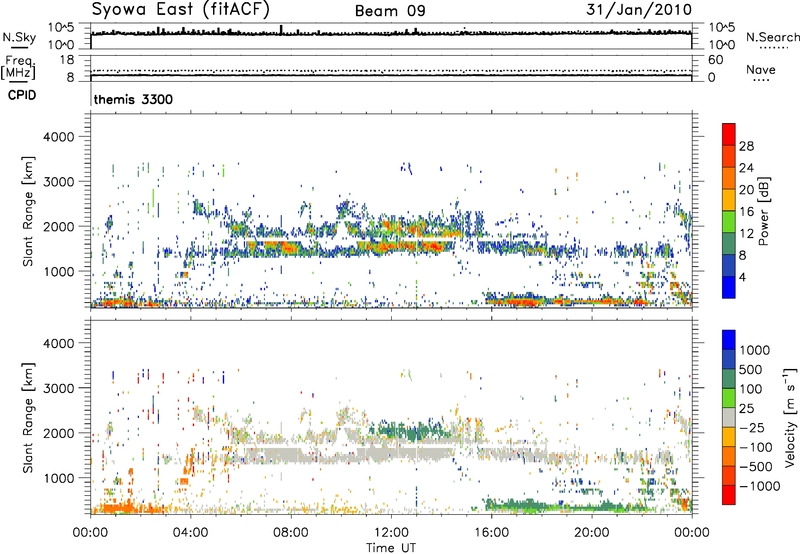800x554 pixels.
Task: Pick the yellow 16–20 dB Power color bar segment
Action: pyautogui.click(x=729, y=199)
